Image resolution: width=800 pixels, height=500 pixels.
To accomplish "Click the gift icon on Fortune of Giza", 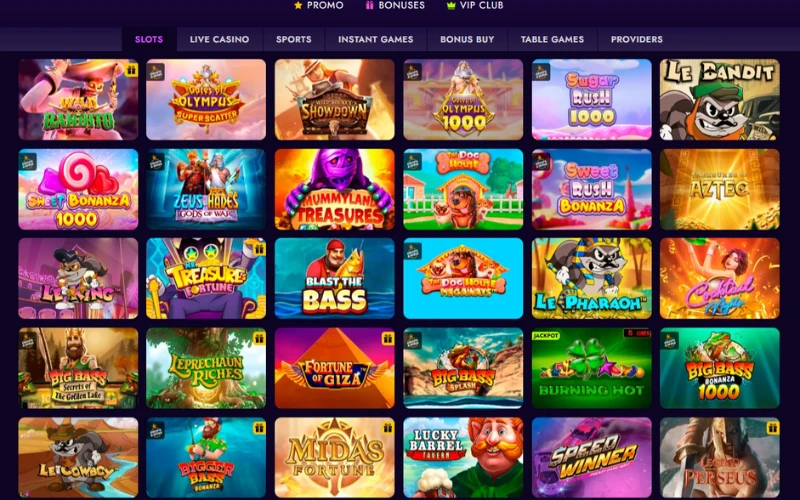I will [388, 338].
